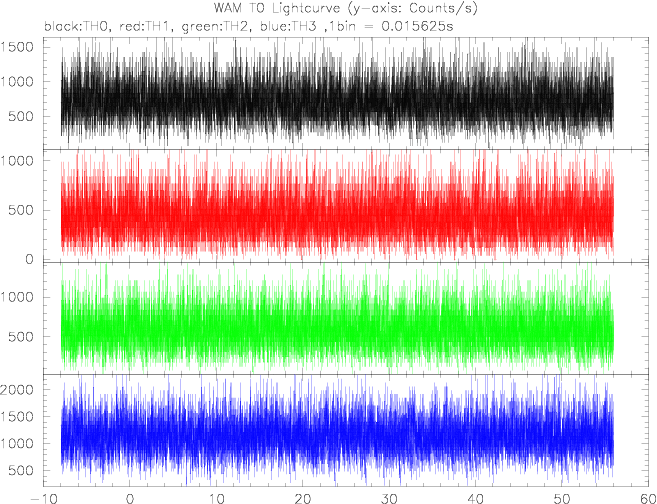Click the 30 label on the x-axis

[x=389, y=499]
